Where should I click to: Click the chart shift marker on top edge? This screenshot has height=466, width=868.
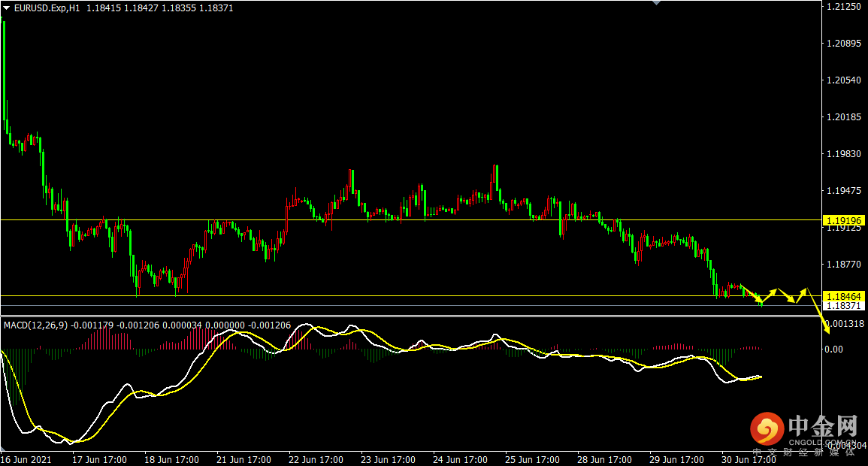657,3
